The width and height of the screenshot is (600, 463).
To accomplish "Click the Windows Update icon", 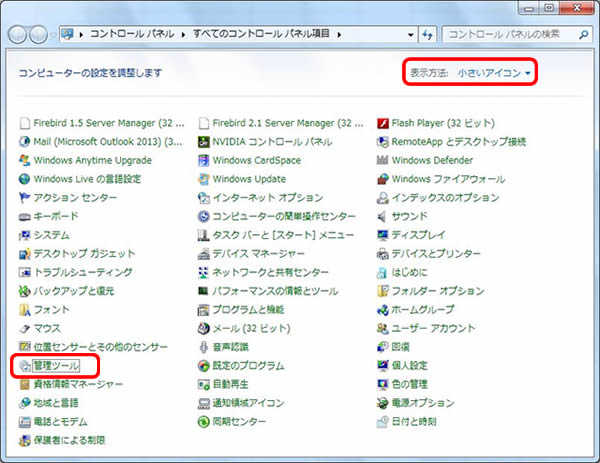I will 204,179.
